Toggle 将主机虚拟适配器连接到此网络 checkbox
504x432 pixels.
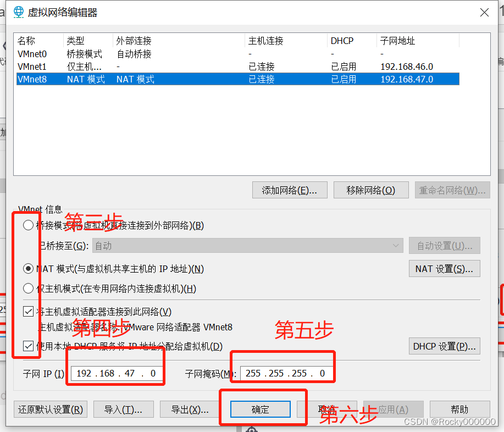[28, 312]
